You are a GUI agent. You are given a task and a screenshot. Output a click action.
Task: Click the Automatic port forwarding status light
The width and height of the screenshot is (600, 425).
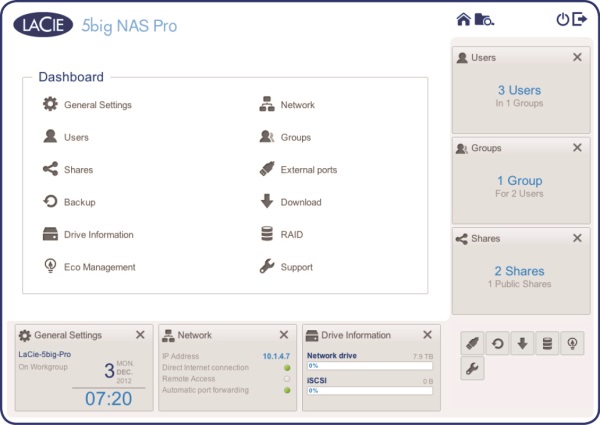pyautogui.click(x=287, y=390)
